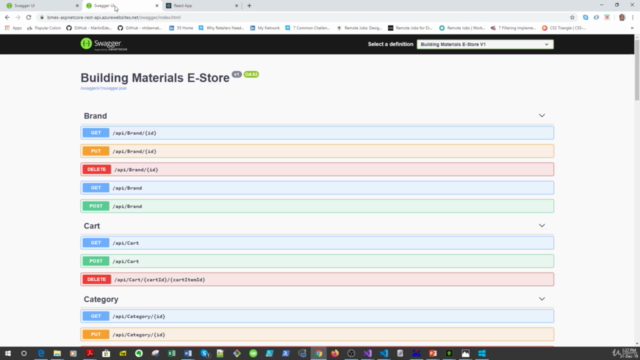Viewport: 640px width, 360px height.
Task: Go back to the previous page
Action: 7,18
